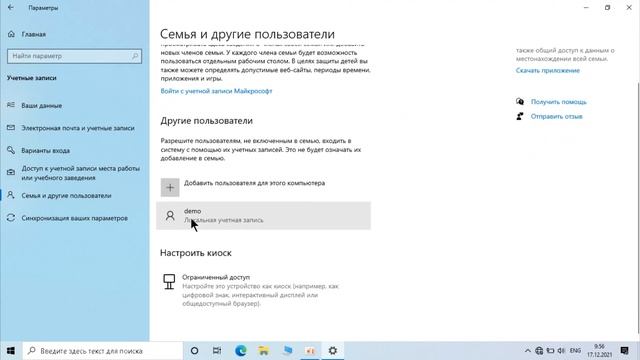Screen dimensions: 640x360
Task: Follow Войти с учетной записи Майкрософт link
Action: [x=216, y=91]
